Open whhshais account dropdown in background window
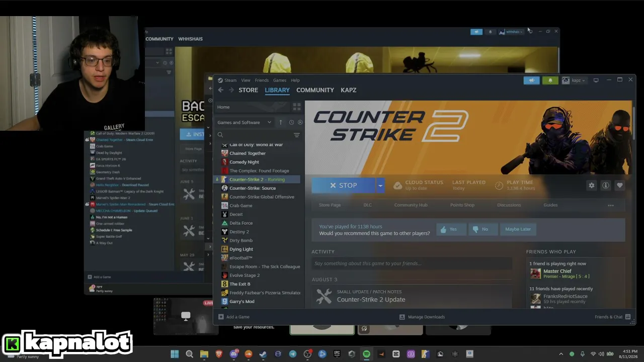The image size is (644, 362). pyautogui.click(x=511, y=32)
